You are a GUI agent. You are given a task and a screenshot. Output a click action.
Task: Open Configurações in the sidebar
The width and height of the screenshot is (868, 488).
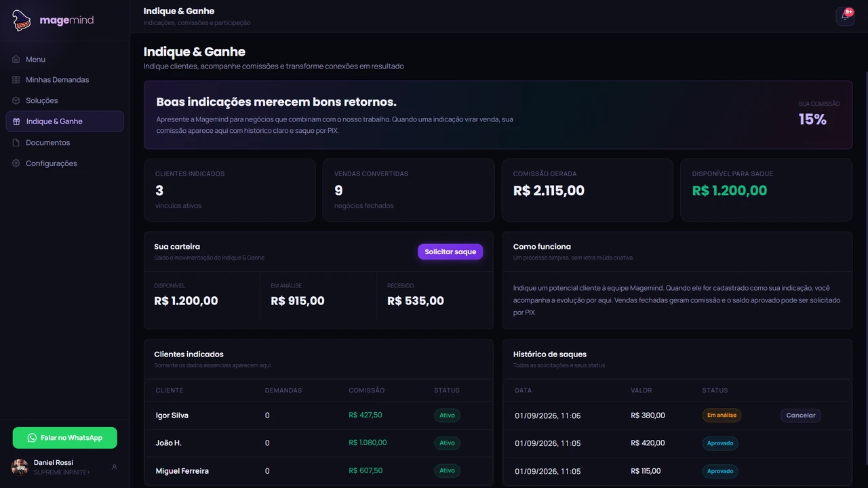coord(65,163)
